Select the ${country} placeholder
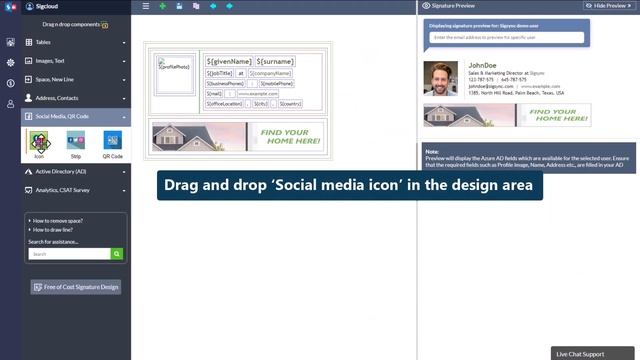The image size is (640, 360). (290, 104)
